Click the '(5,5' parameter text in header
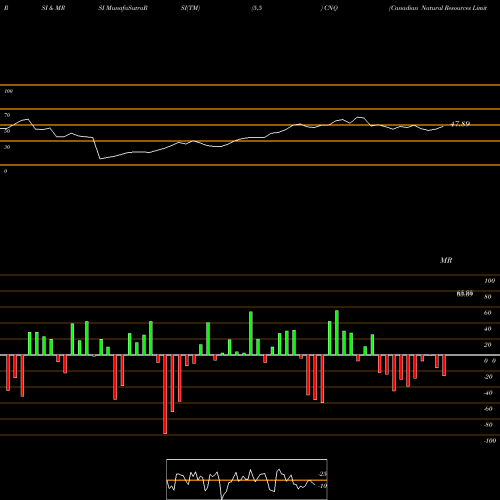Image resolution: width=500 pixels, height=500 pixels. pos(257,8)
